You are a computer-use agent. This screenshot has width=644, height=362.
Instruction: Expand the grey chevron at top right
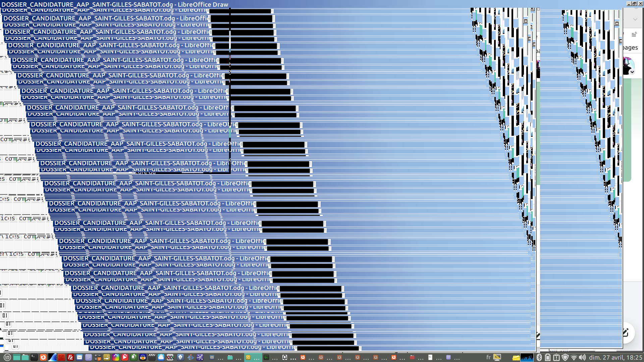point(635,19)
